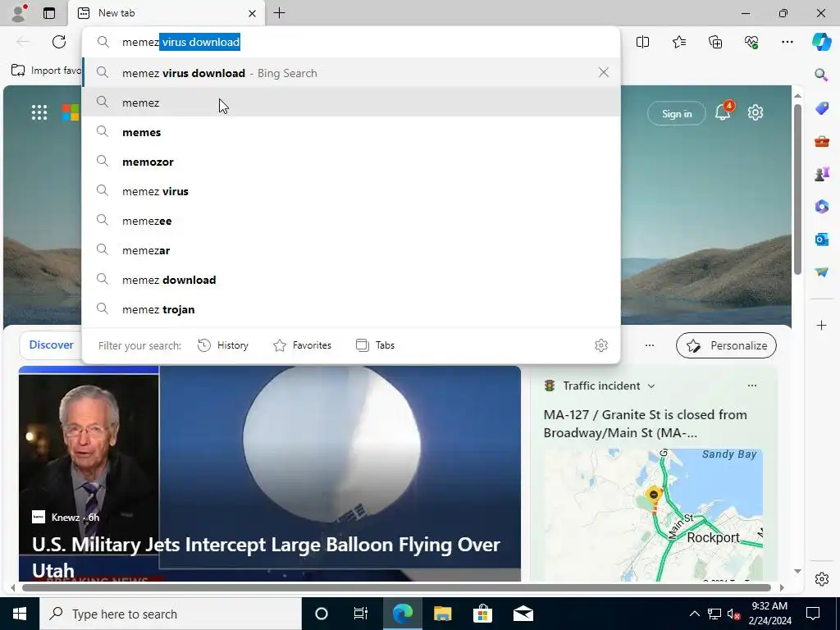Image resolution: width=840 pixels, height=630 pixels.
Task: Open the Traffic incident card ellipsis options
Action: click(751, 386)
